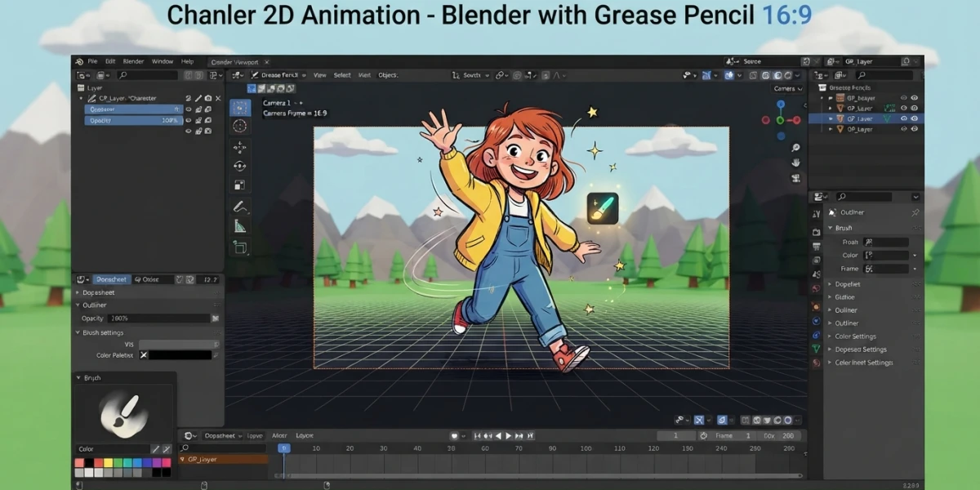Open the Tool properties tab icon
The image size is (980, 490).
[816, 214]
